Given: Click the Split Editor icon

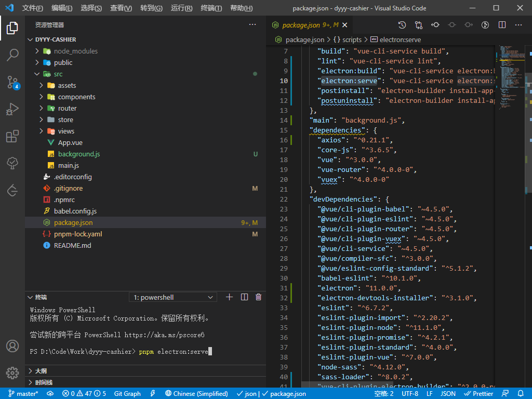Looking at the screenshot, I should tap(502, 25).
